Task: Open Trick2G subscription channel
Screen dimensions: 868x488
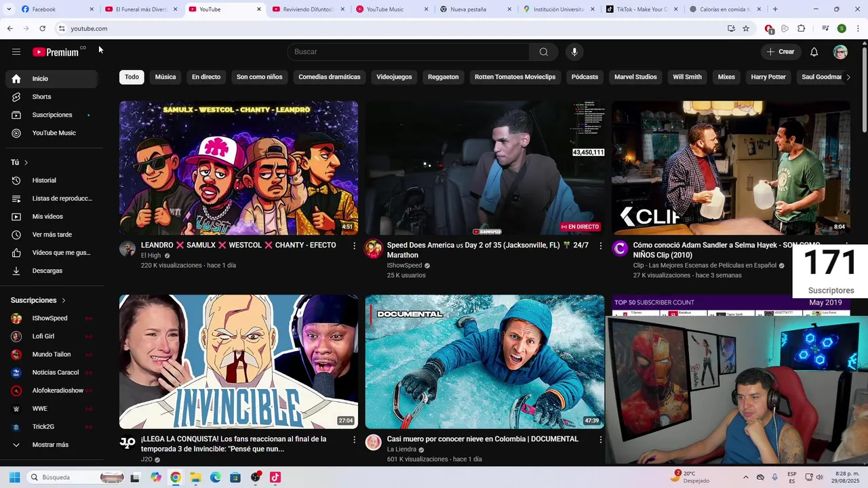Action: [52, 427]
